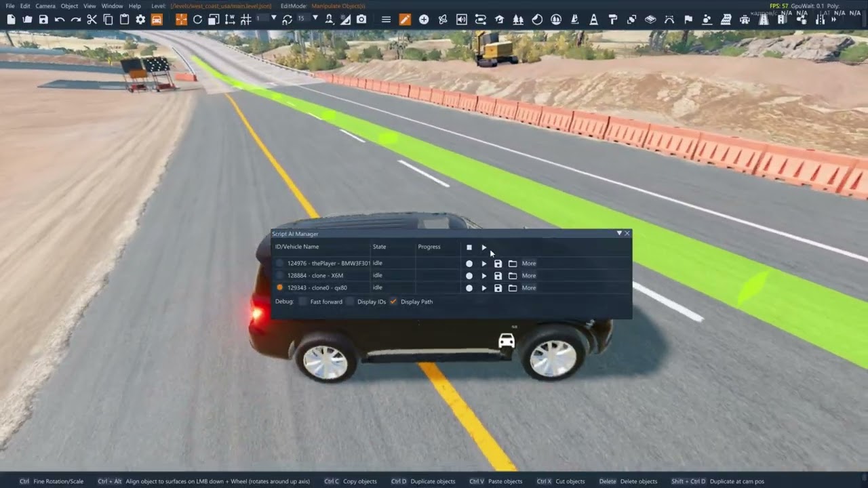
Task: Open the Window menu
Action: [x=112, y=6]
